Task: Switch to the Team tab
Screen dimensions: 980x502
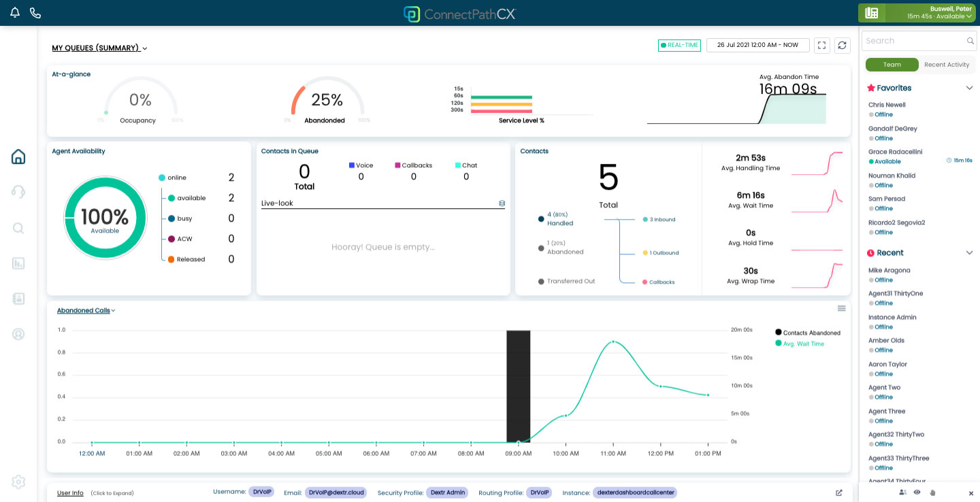Action: pyautogui.click(x=892, y=65)
